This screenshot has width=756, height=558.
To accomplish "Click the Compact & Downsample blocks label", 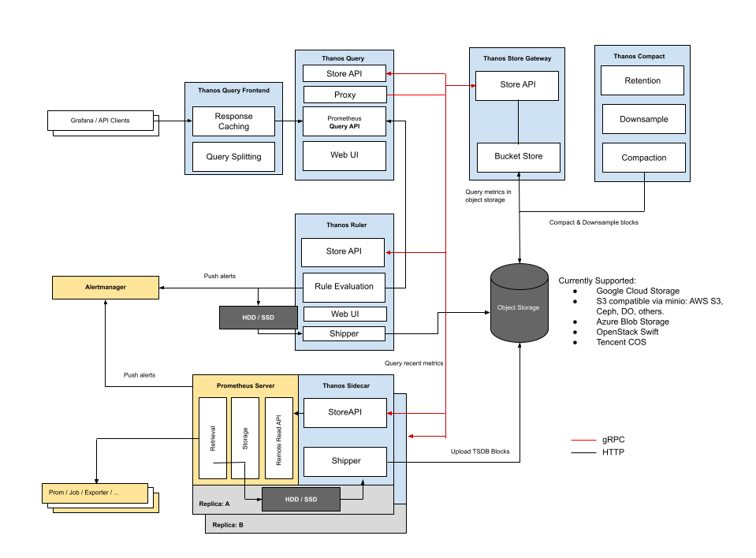I will pos(594,222).
